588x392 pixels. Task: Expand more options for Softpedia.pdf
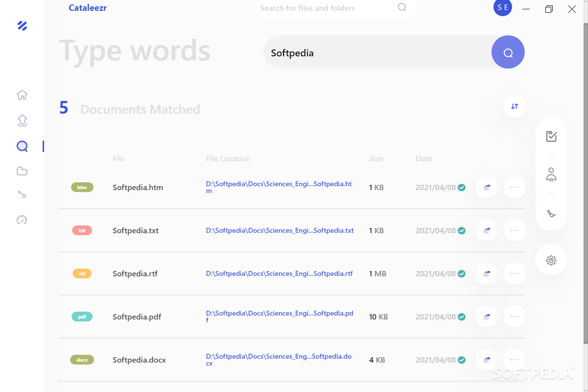pos(514,317)
